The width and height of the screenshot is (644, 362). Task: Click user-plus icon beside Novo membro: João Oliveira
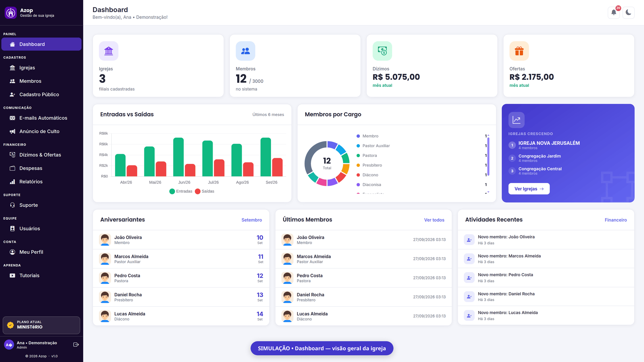[x=469, y=240]
